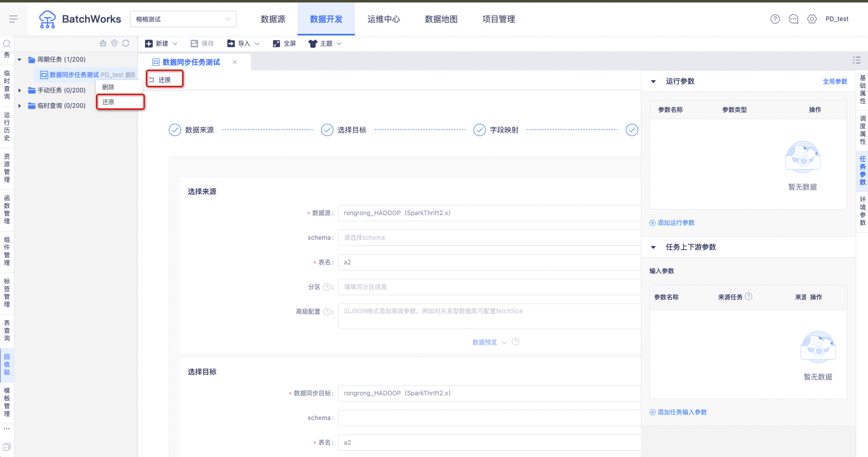This screenshot has height=457, width=868.
Task: Expand the 临时查询 folder
Action: coord(19,106)
